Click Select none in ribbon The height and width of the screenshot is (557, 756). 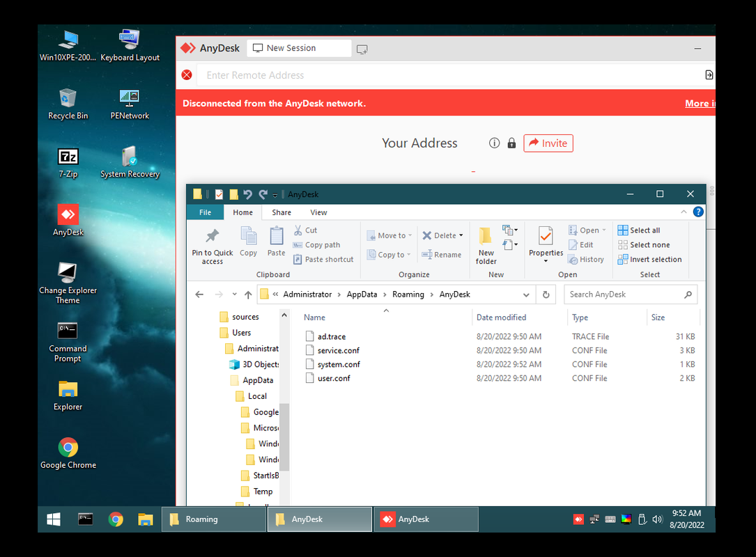(x=644, y=245)
